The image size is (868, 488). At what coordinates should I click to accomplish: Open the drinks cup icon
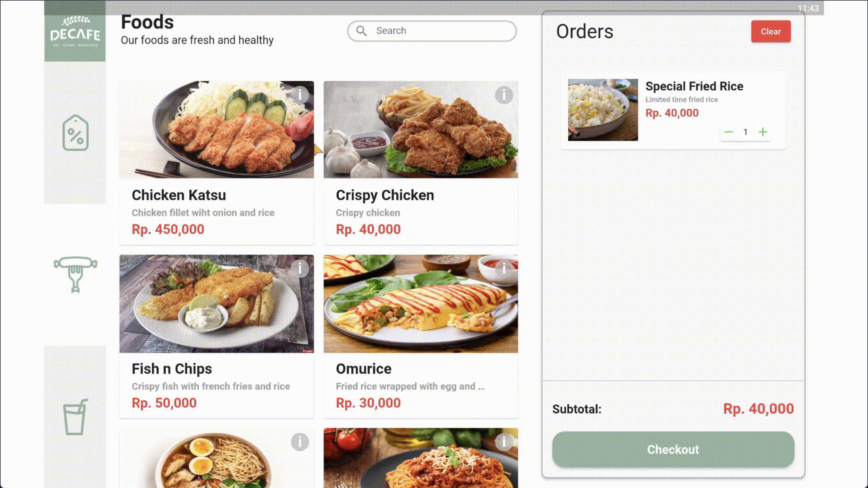click(x=75, y=417)
